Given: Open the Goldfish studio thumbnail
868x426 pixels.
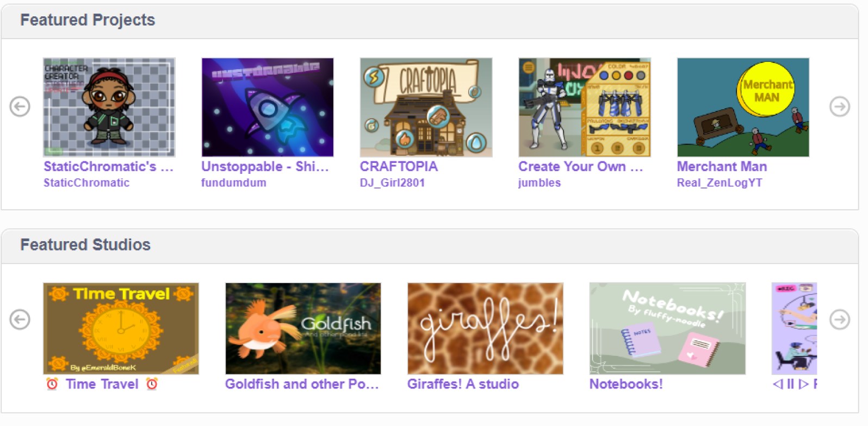Looking at the screenshot, I should tap(303, 328).
